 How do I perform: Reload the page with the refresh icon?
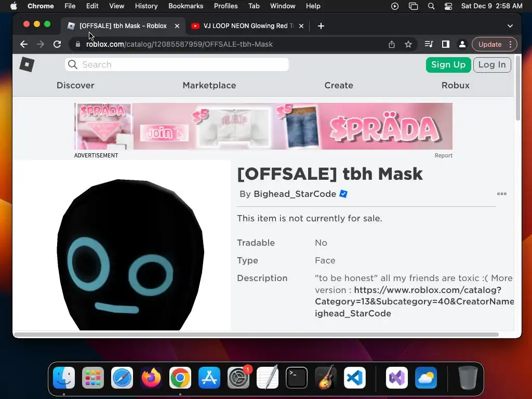(57, 44)
